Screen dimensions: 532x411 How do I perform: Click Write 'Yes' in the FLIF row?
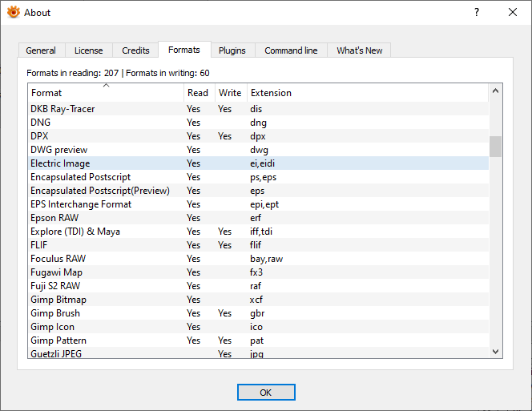[224, 244]
